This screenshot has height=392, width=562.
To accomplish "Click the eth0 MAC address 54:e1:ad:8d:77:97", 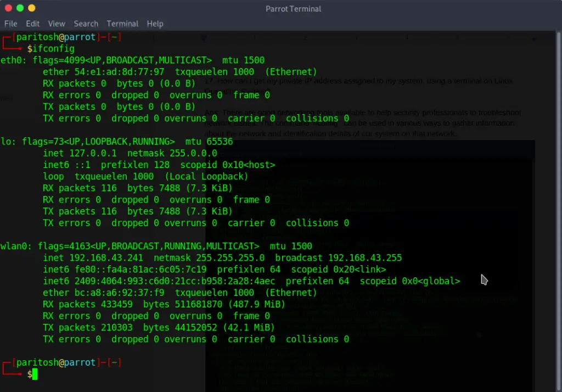I will tap(119, 72).
